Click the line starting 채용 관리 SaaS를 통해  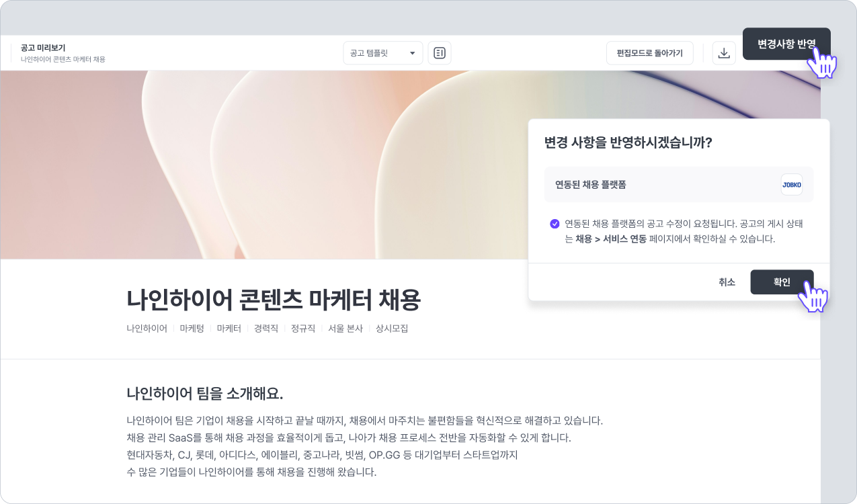(x=348, y=438)
